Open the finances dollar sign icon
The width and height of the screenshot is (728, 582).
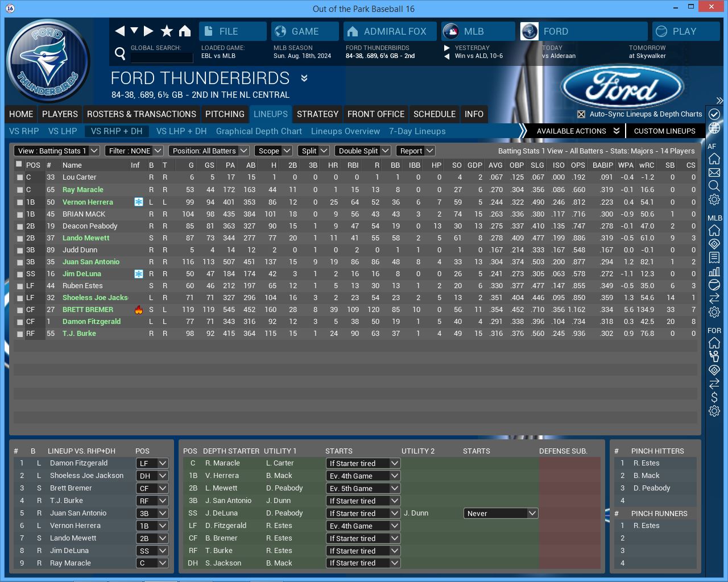coord(714,397)
